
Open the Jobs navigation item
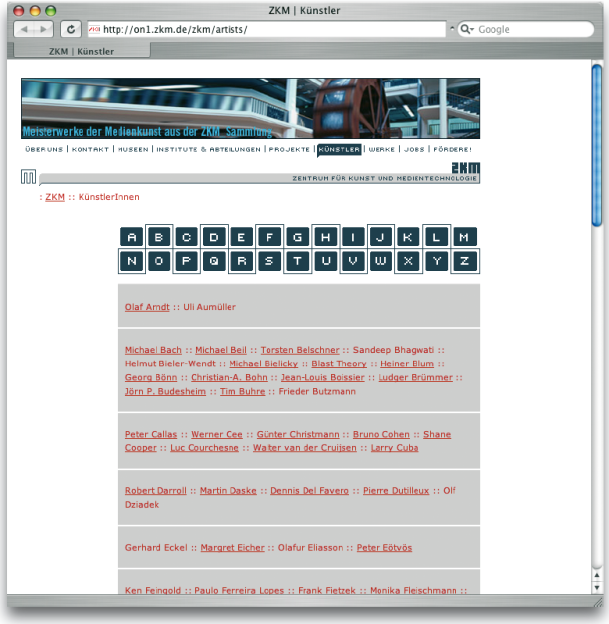(414, 149)
